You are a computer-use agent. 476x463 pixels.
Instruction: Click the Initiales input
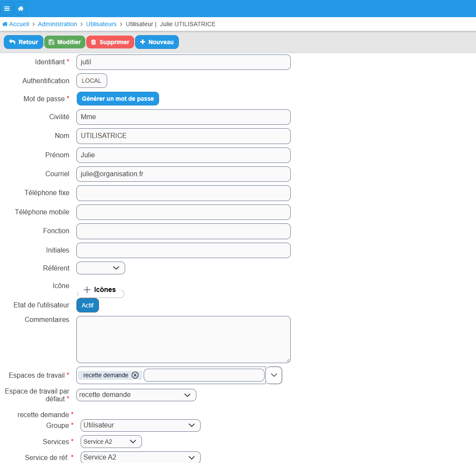184,250
